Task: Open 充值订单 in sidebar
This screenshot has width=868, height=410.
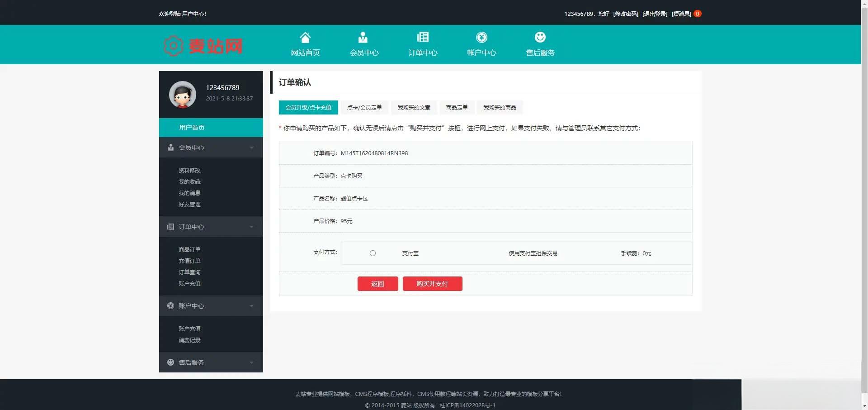Action: (189, 261)
